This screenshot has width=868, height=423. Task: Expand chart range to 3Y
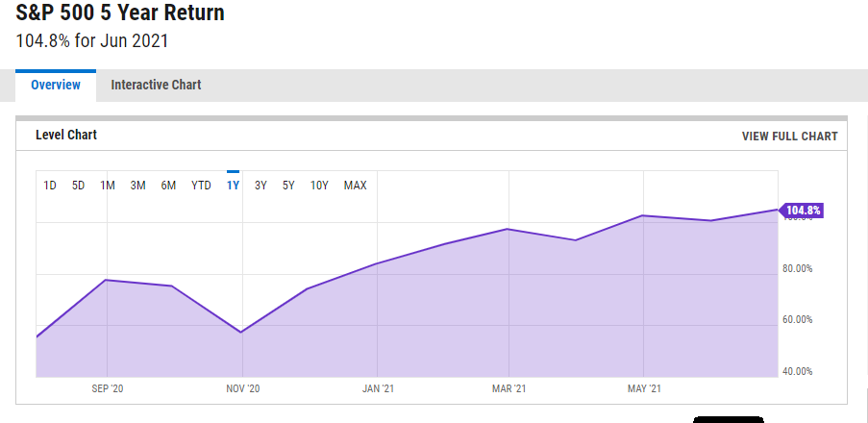point(260,186)
